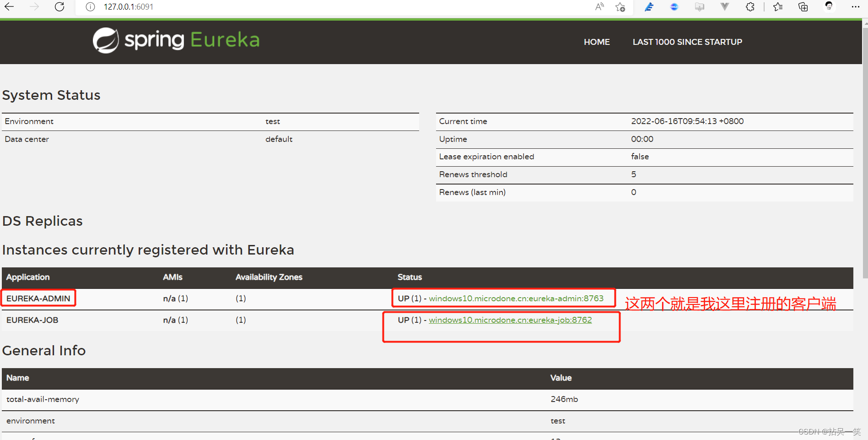
Task: Open the Favorites list icon
Action: click(x=778, y=7)
